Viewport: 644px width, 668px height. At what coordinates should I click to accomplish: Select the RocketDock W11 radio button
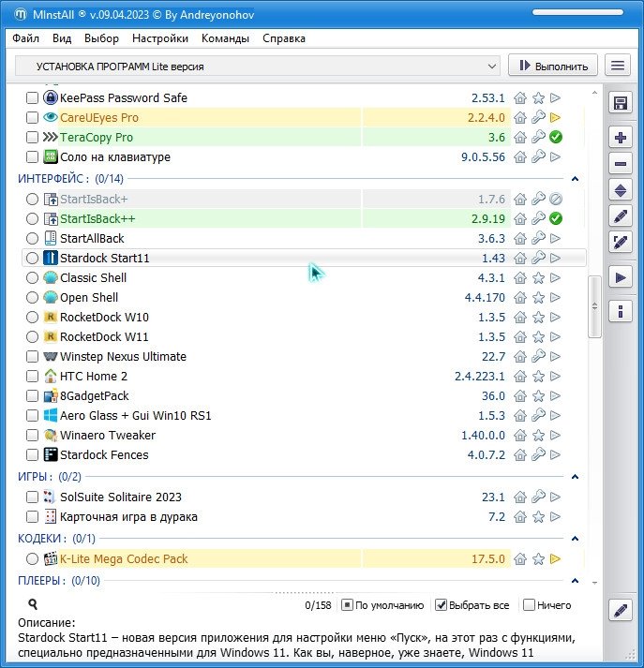[32, 337]
